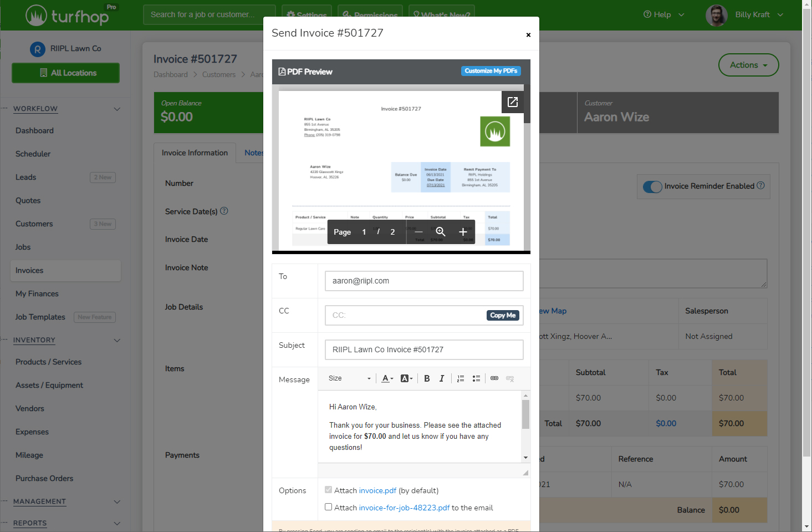This screenshot has height=532, width=812.
Task: Open the text color dropdown
Action: coord(387,378)
